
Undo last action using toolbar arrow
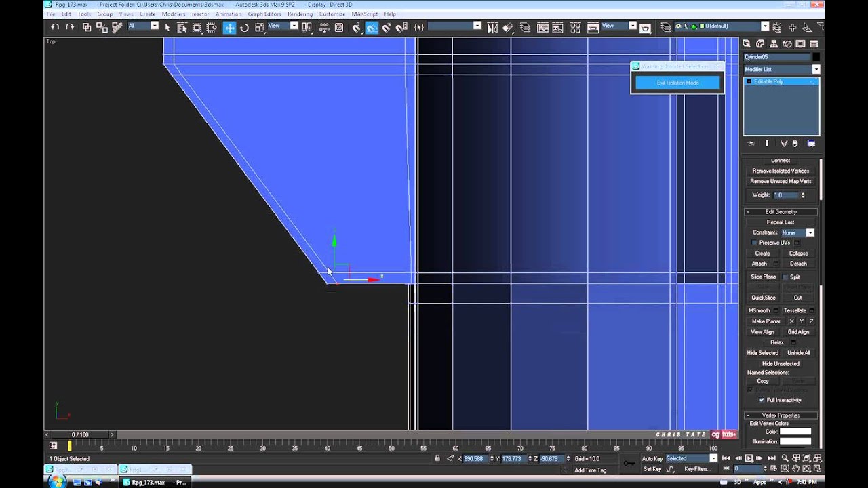pyautogui.click(x=55, y=27)
